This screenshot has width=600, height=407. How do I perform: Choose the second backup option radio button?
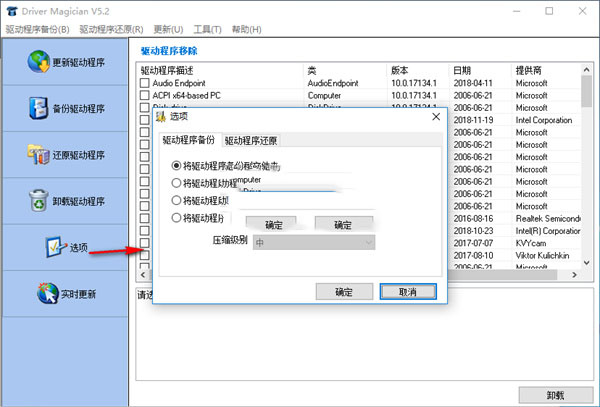177,183
